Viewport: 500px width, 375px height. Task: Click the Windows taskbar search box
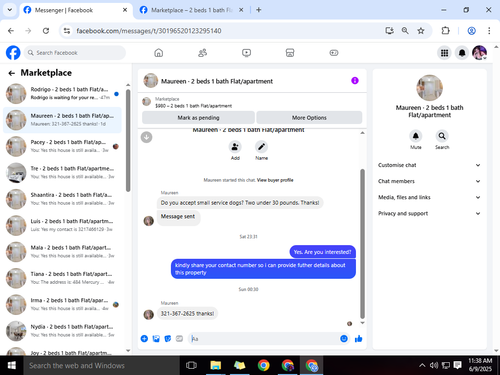click(x=102, y=365)
